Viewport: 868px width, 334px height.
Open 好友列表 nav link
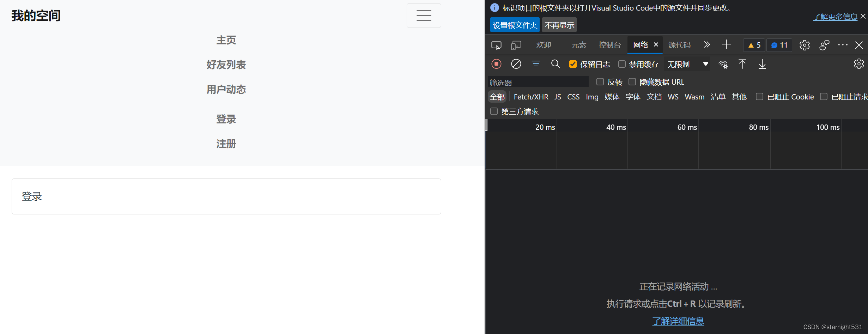click(x=226, y=65)
